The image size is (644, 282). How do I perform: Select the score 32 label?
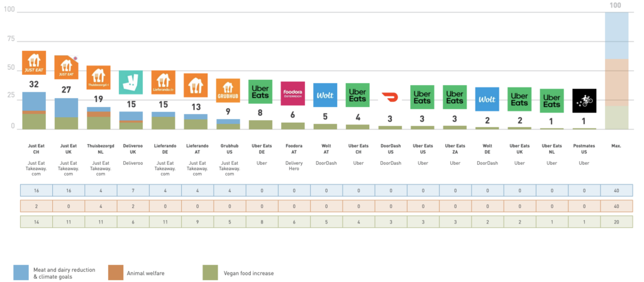pyautogui.click(x=34, y=84)
